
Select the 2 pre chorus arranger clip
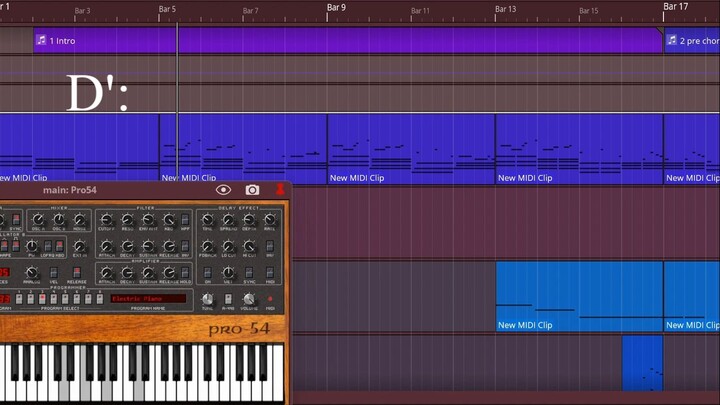(x=694, y=41)
